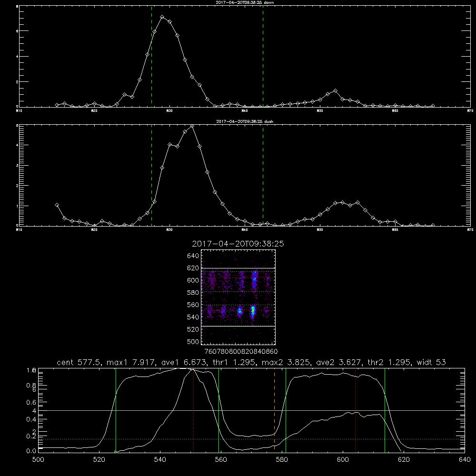The width and height of the screenshot is (476, 476).
Task: Click the green vertical line near 559 in bottom plot
Action: click(218, 410)
